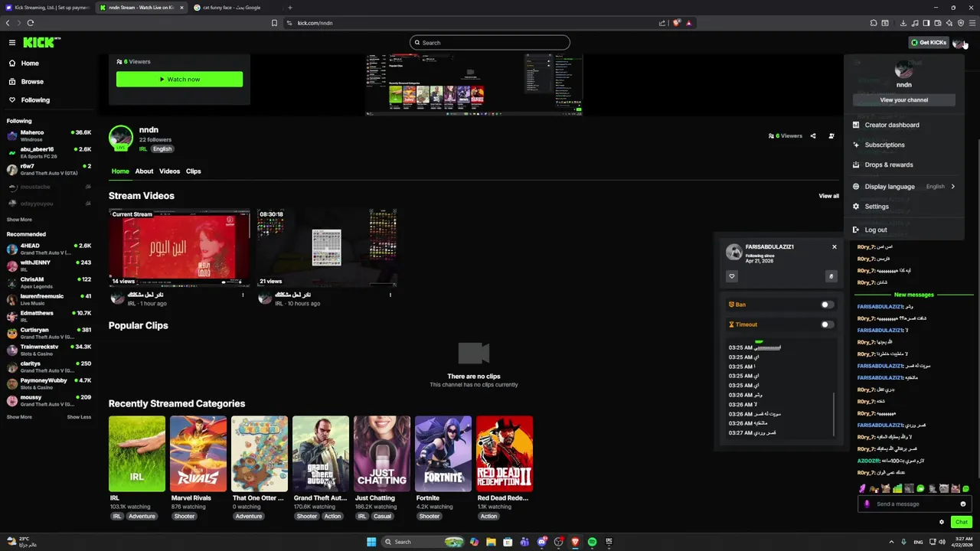Open the Current Stream video thumbnail
The image size is (980, 551).
coord(179,248)
